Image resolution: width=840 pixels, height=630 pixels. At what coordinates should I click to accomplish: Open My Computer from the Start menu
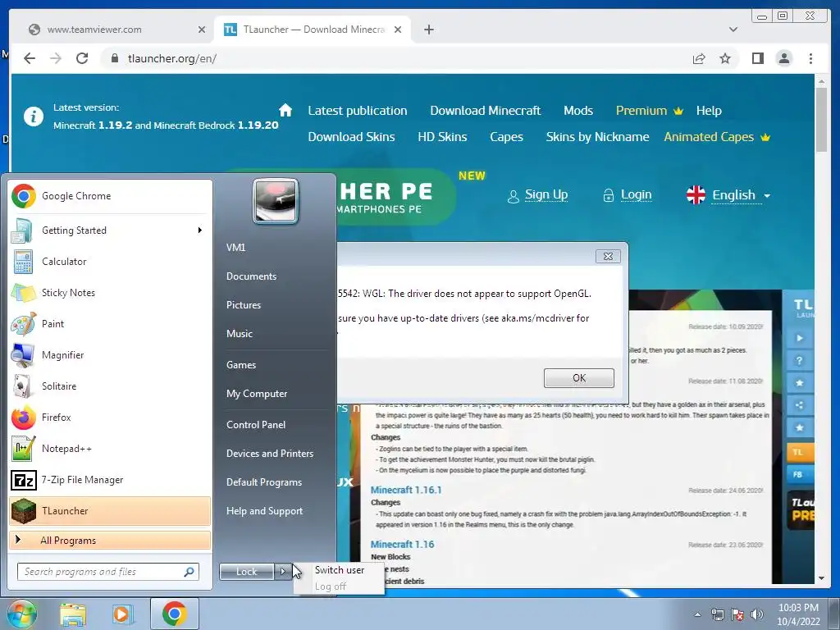257,394
